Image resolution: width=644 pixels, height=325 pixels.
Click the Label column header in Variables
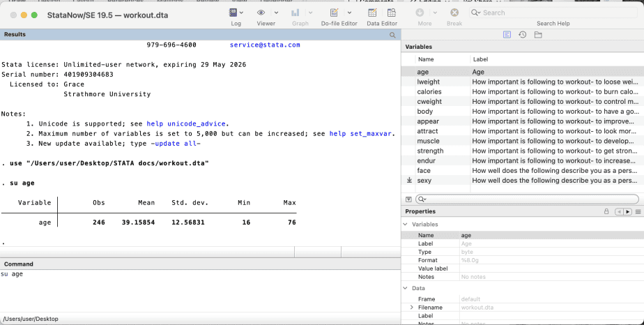pyautogui.click(x=480, y=59)
